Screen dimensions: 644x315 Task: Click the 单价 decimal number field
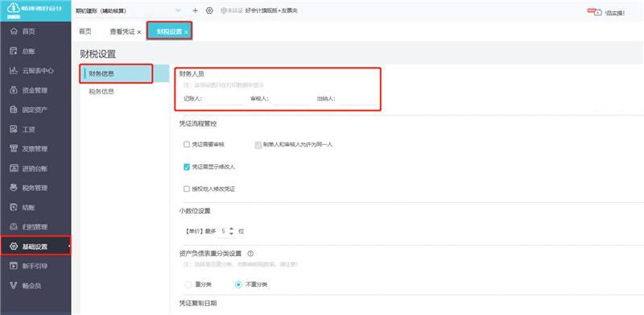pos(223,231)
